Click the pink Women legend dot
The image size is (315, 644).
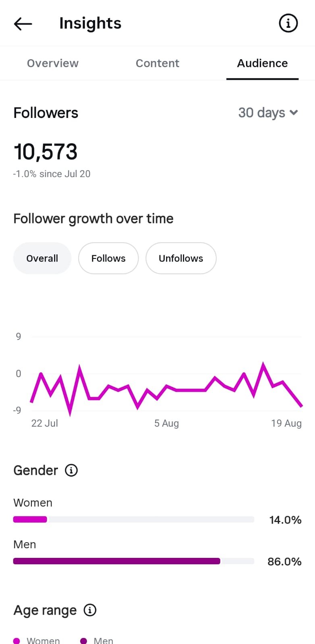pos(17,641)
